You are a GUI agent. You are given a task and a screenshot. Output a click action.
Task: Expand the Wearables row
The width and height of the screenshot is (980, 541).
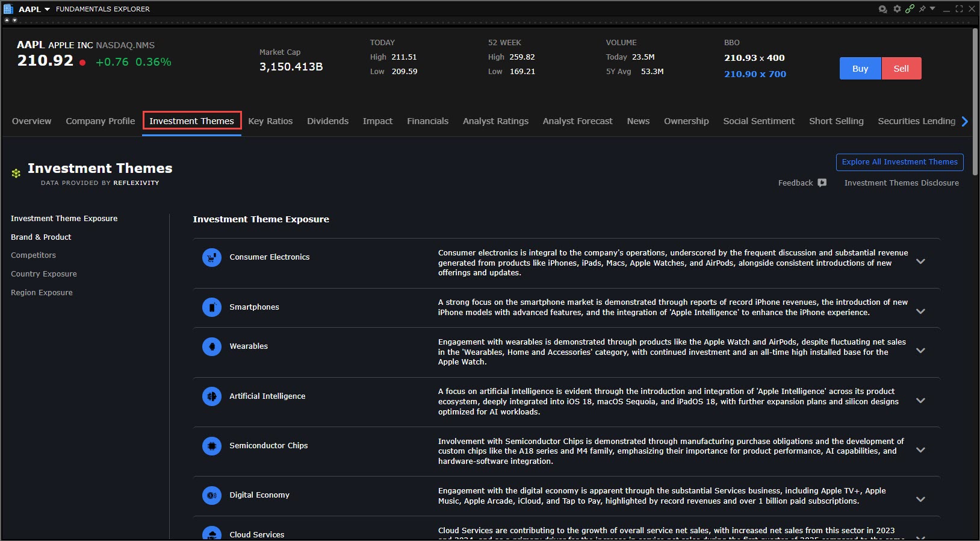920,351
